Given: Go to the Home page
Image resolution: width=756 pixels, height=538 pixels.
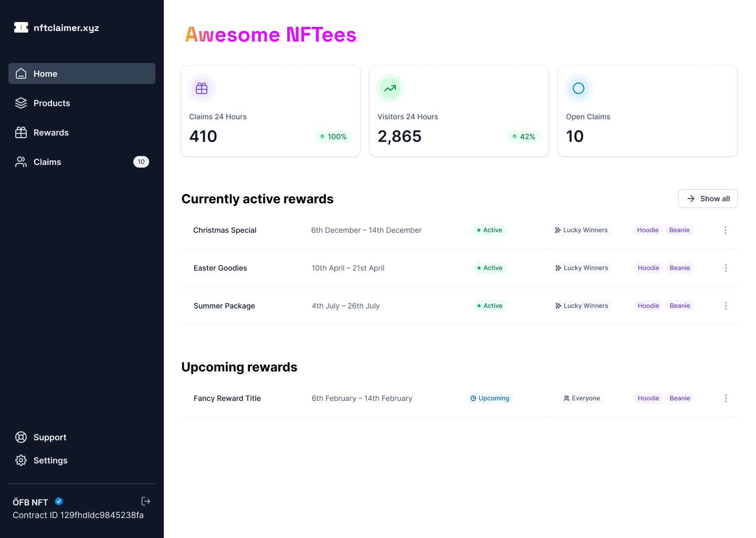Looking at the screenshot, I should point(82,74).
